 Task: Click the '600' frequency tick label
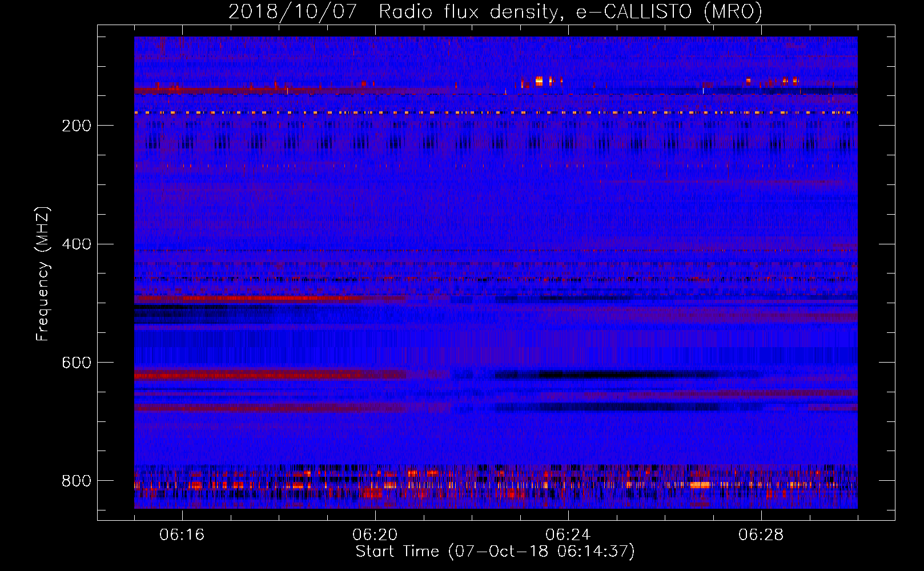point(77,363)
